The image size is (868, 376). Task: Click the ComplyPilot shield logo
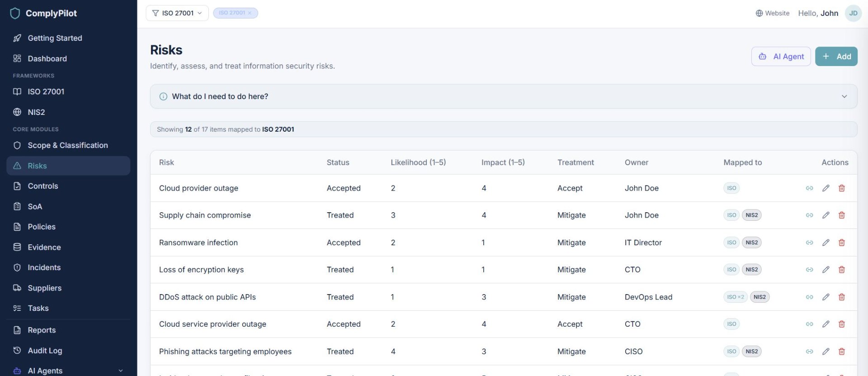click(15, 13)
